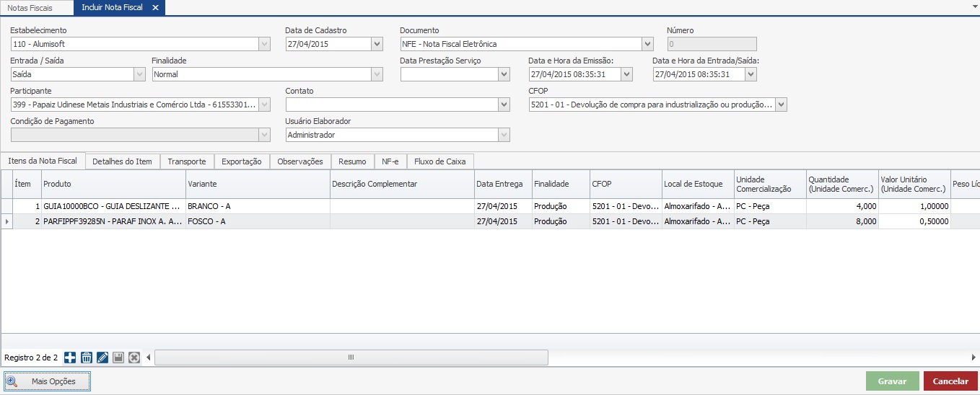Expand the Usuário Elaborador dropdown
Viewport: 980px width, 395px height.
pyautogui.click(x=504, y=135)
